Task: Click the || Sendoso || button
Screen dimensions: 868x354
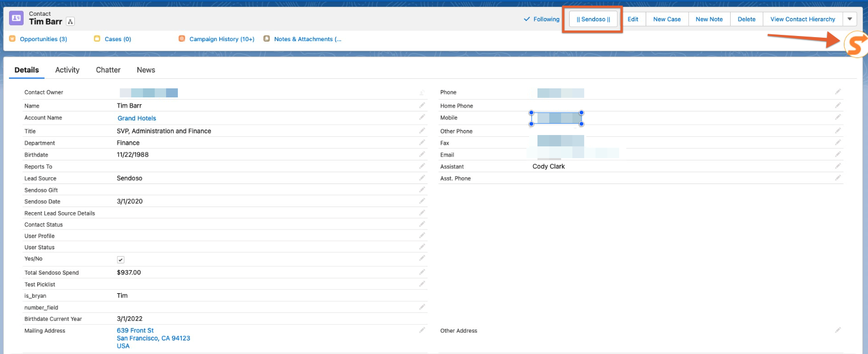Action: pos(593,19)
